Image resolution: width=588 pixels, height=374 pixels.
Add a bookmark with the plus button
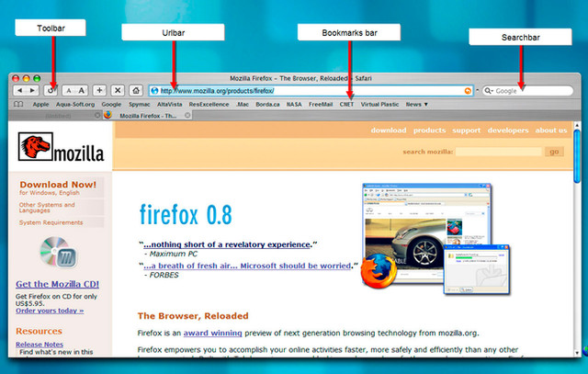(99, 90)
